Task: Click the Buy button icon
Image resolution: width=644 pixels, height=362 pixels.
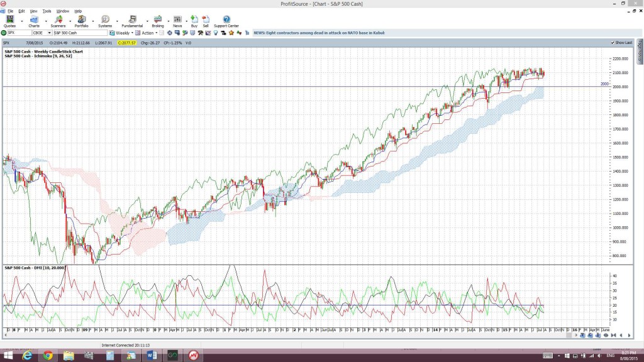Action: (x=194, y=21)
